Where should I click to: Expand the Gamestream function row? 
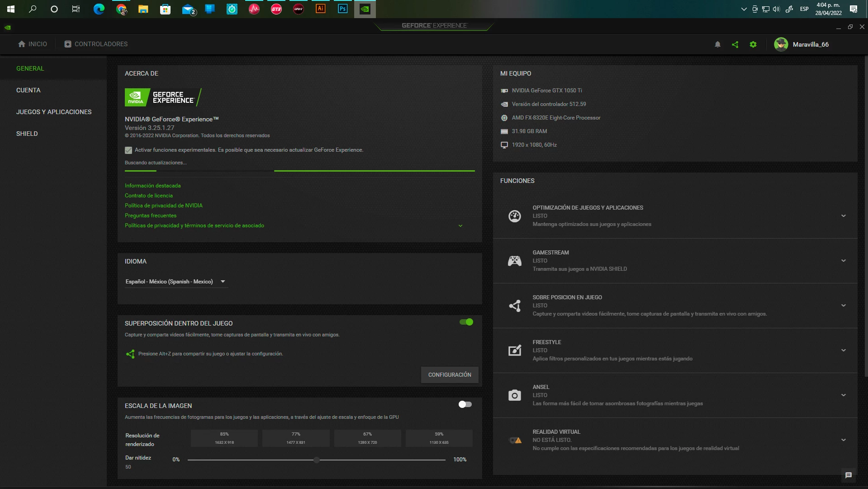click(x=844, y=261)
